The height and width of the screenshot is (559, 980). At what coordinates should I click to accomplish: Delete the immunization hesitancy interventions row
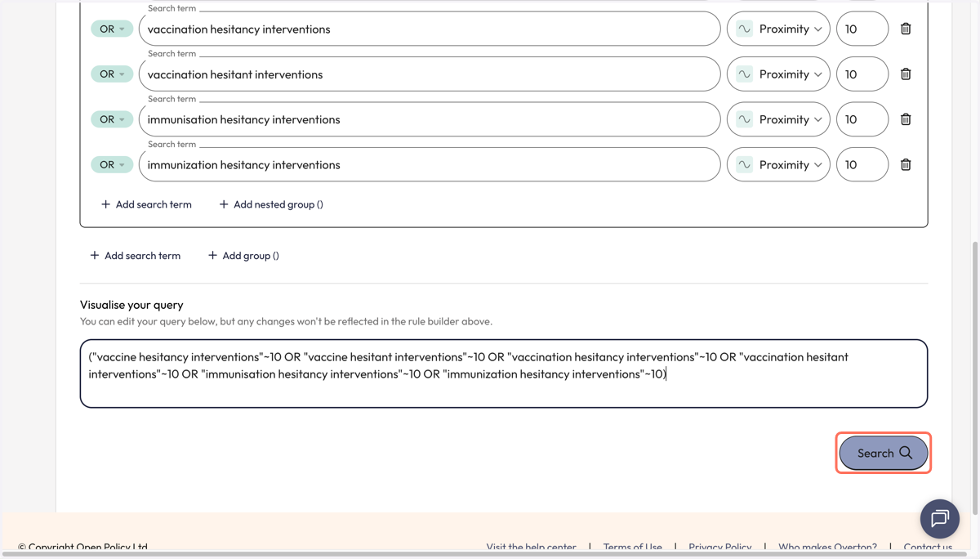906,164
